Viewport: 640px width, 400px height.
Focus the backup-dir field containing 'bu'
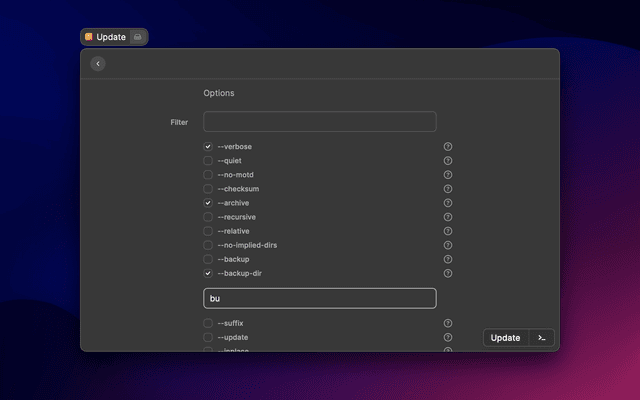coord(319,298)
